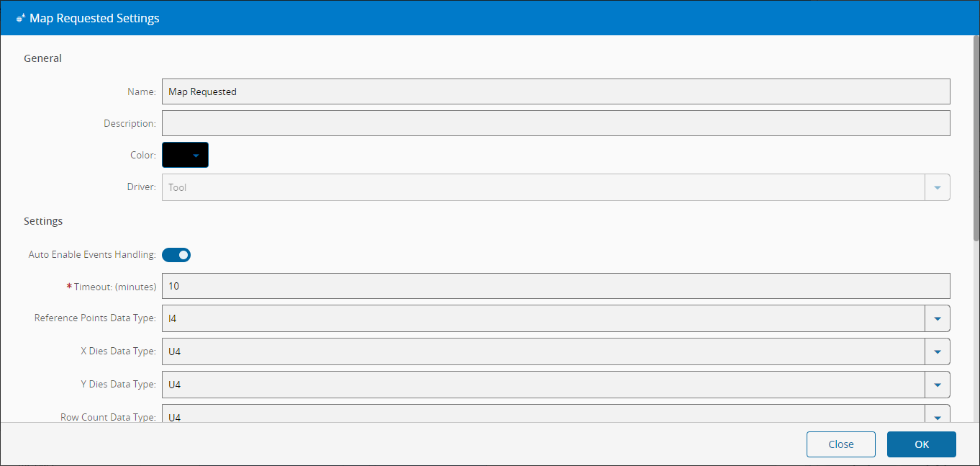The image size is (980, 466).
Task: Focus the Timeout minutes field
Action: pyautogui.click(x=555, y=286)
